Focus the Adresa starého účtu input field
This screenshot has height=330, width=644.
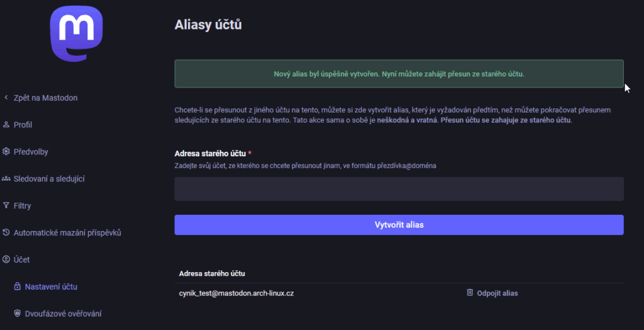pyautogui.click(x=399, y=189)
